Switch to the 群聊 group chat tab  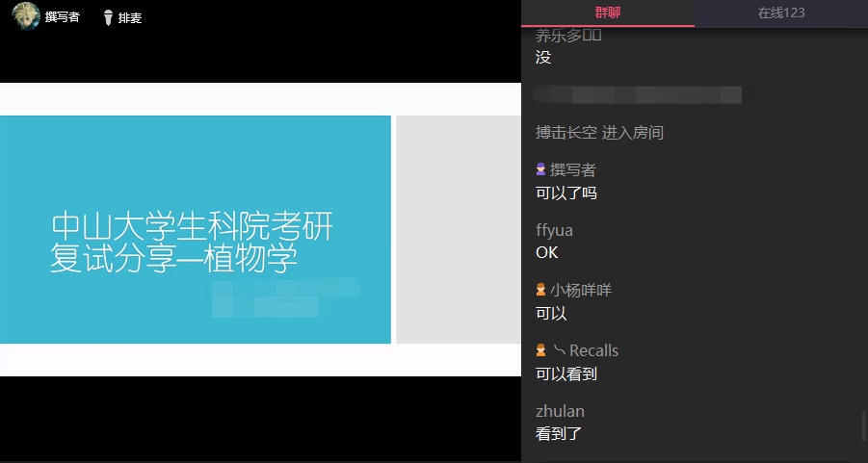pyautogui.click(x=608, y=13)
